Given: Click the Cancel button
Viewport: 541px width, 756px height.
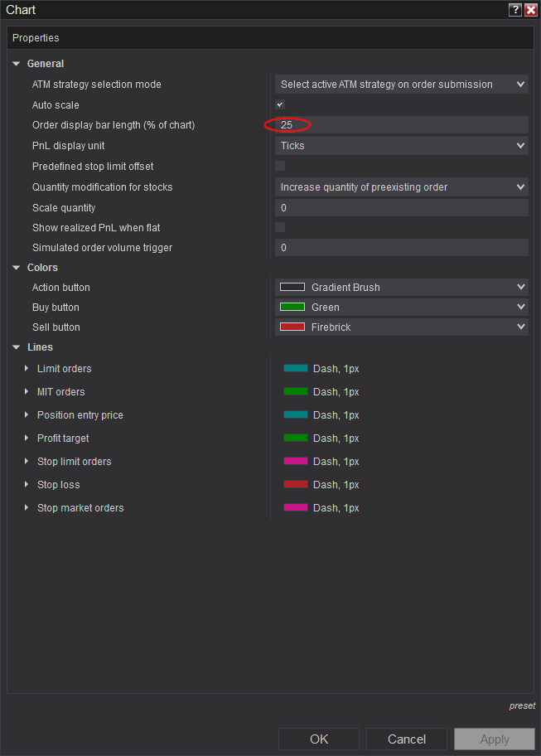Looking at the screenshot, I should [407, 739].
